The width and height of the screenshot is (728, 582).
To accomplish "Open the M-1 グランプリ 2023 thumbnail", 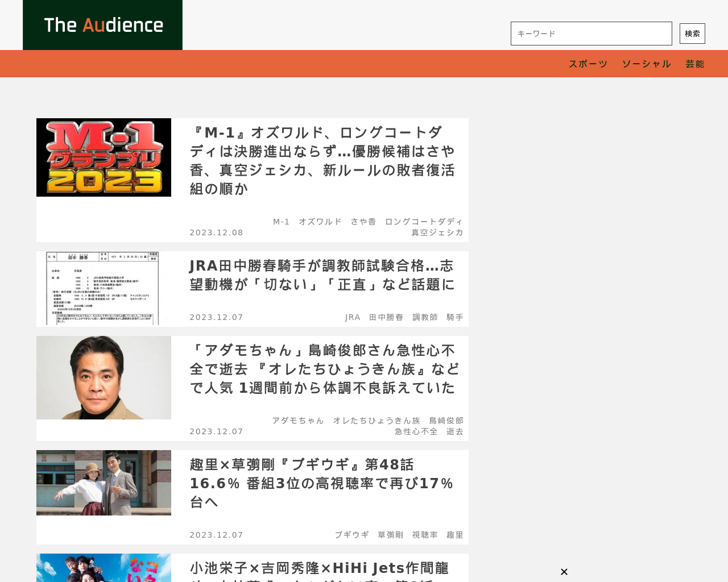I will click(104, 157).
